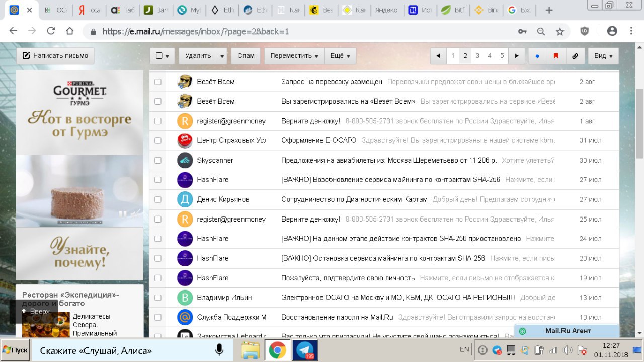This screenshot has height=362, width=644.
Task: Check HashFlare Возобновление сервиса message checkbox
Action: [158, 180]
